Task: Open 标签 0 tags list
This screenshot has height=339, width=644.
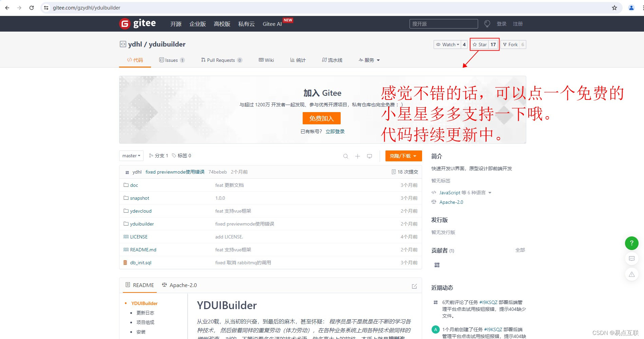Action: point(182,156)
